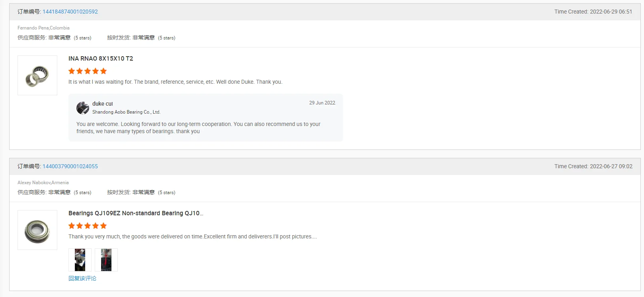Click reviewer name Alexey Nabokov, Armenia
Image resolution: width=644 pixels, height=297 pixels.
[x=43, y=183]
